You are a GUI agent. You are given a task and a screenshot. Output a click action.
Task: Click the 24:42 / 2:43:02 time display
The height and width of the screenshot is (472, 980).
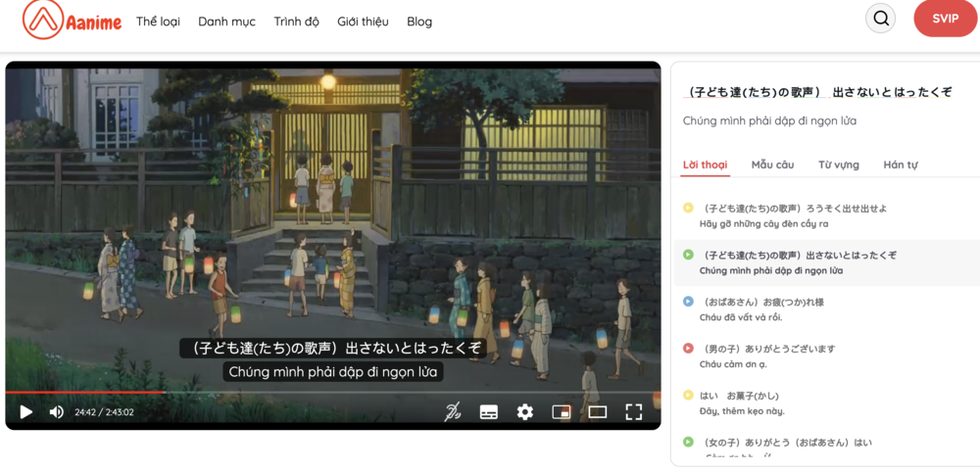(x=105, y=412)
